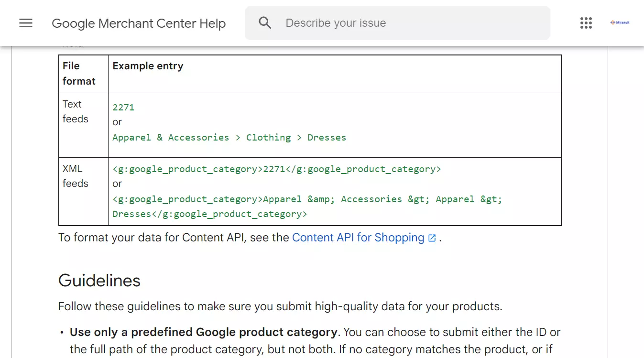Screen dimensions: 644x358
Task: Click the XML tag line containing 2271
Action: [x=276, y=169]
